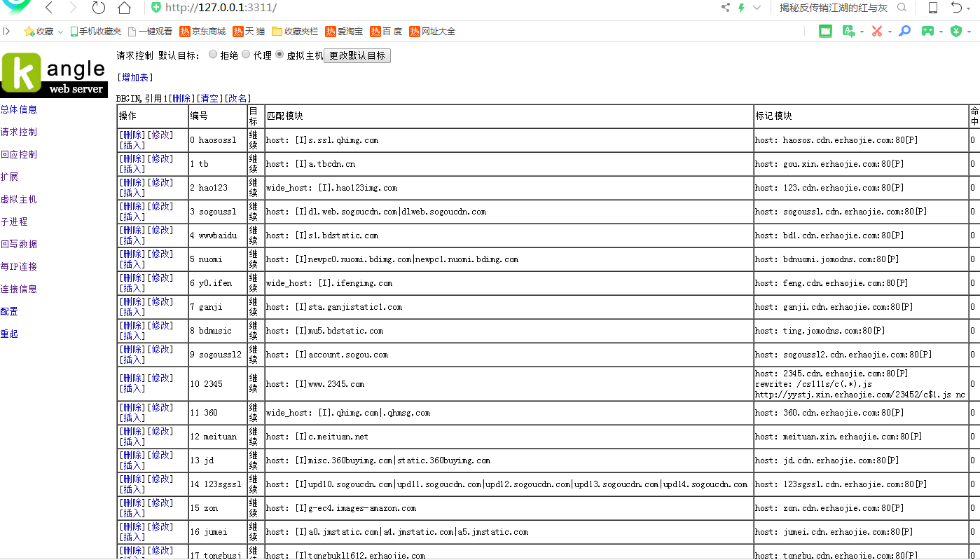Click the browser forward arrow
This screenshot has height=560, width=980.
pyautogui.click(x=73, y=8)
